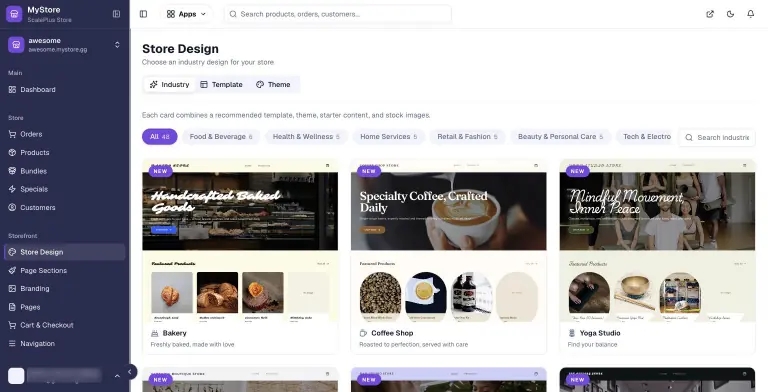Switch to the Theme tab
Screen dimensions: 768x392
(273, 84)
